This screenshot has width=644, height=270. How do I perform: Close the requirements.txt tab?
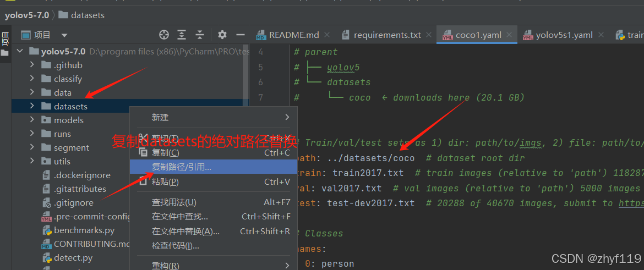[x=429, y=35]
